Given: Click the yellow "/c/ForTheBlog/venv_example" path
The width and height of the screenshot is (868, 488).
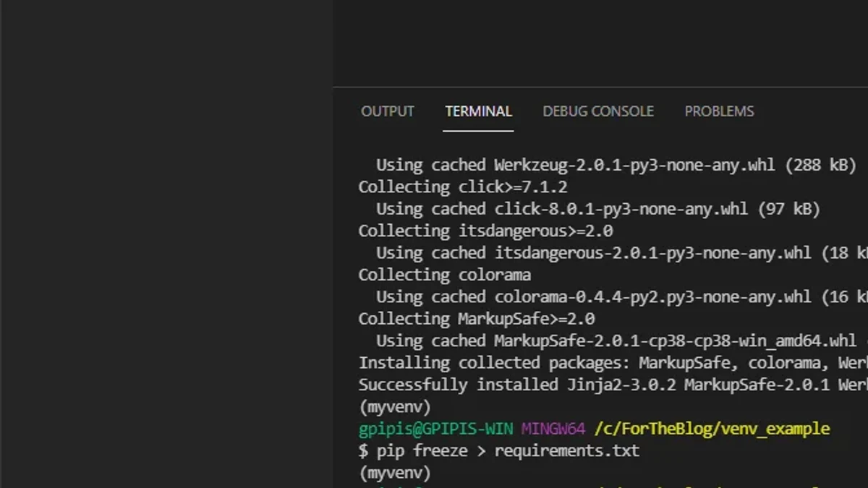Looking at the screenshot, I should (x=712, y=429).
